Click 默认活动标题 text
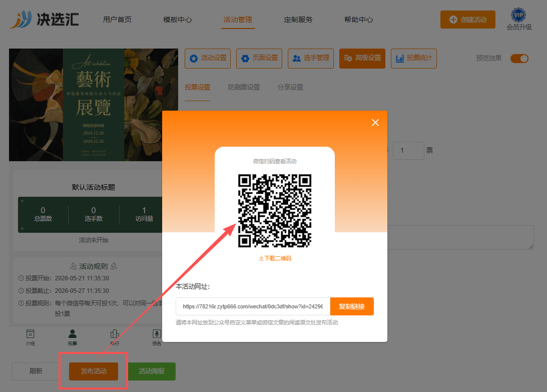Screen dimensions: 547x392 coord(94,187)
